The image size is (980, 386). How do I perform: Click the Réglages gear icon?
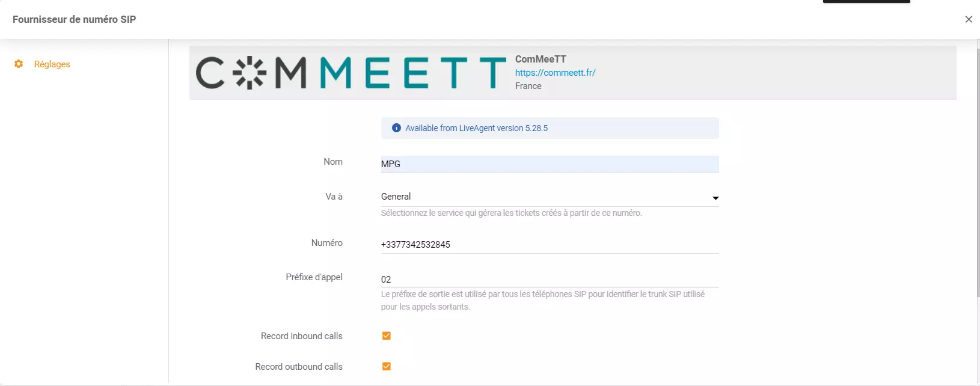pos(19,64)
